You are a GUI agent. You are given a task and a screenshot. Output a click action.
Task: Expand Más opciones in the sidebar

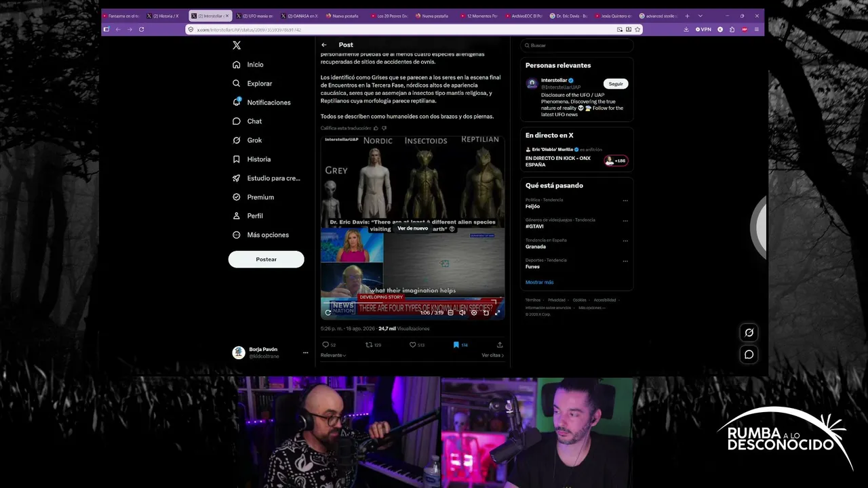[260, 235]
